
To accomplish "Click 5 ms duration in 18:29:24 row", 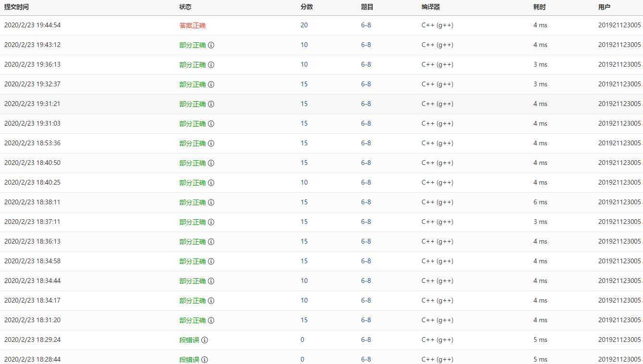I will (540, 340).
